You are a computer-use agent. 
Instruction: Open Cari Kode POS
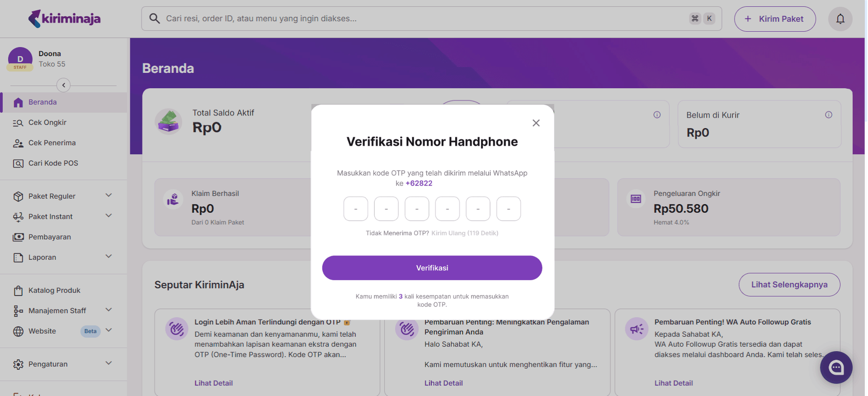[x=53, y=163]
